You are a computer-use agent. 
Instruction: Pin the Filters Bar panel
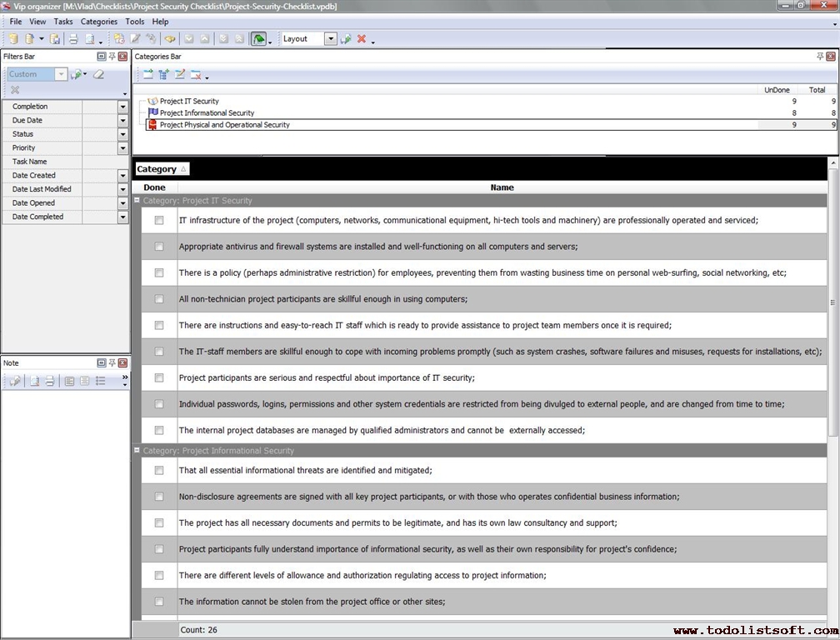pos(112,57)
